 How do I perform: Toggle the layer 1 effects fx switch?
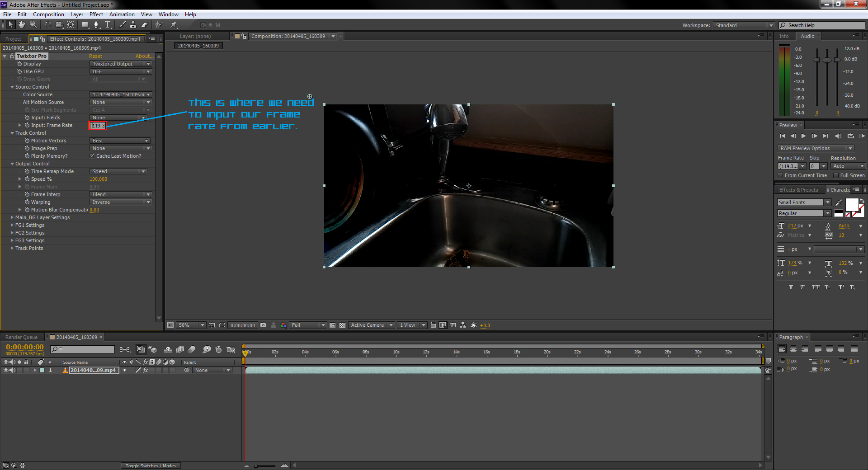point(146,370)
